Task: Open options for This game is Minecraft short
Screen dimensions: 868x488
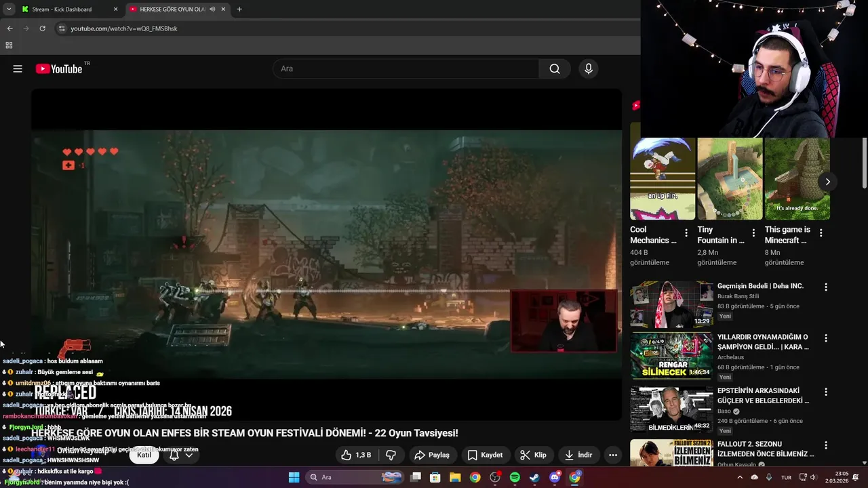Action: click(x=821, y=233)
